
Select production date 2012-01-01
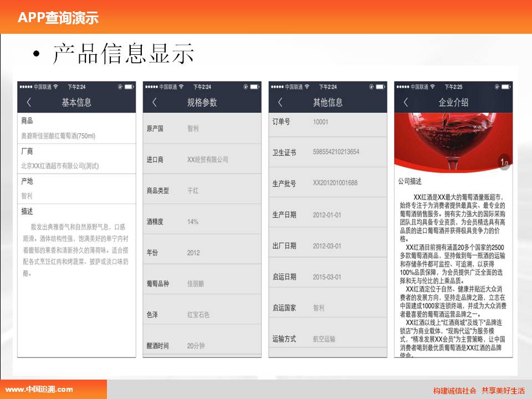point(327,215)
